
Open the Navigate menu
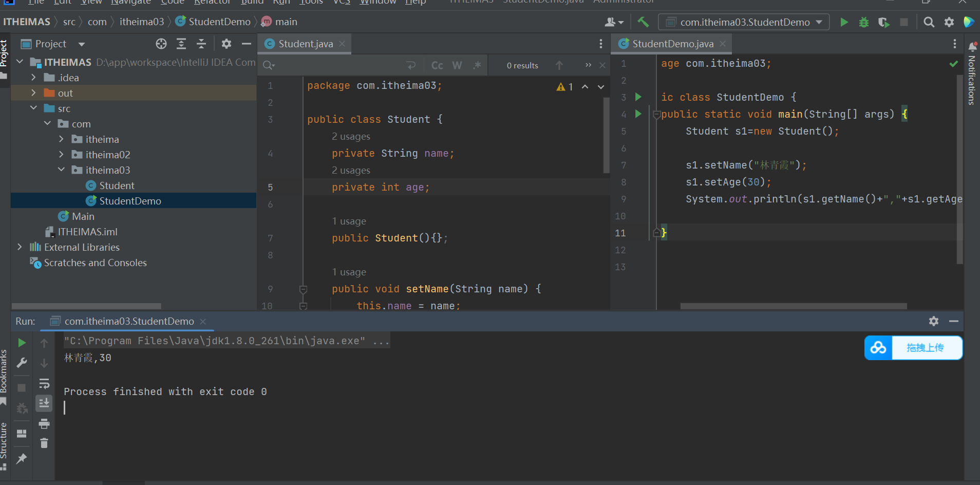pyautogui.click(x=131, y=2)
